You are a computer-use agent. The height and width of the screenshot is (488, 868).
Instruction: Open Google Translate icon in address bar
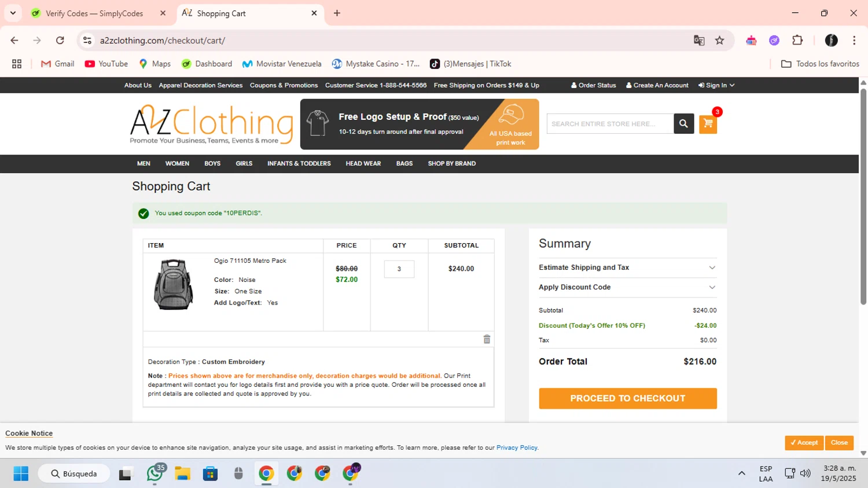click(699, 41)
